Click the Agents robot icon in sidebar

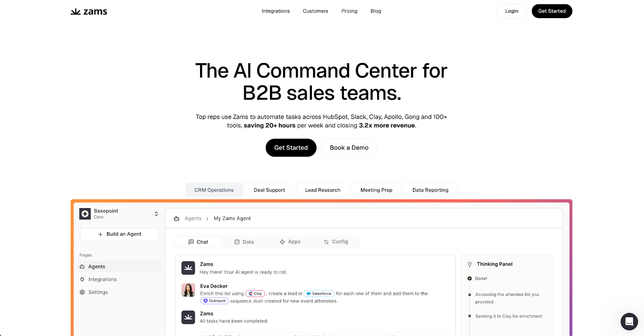point(82,266)
